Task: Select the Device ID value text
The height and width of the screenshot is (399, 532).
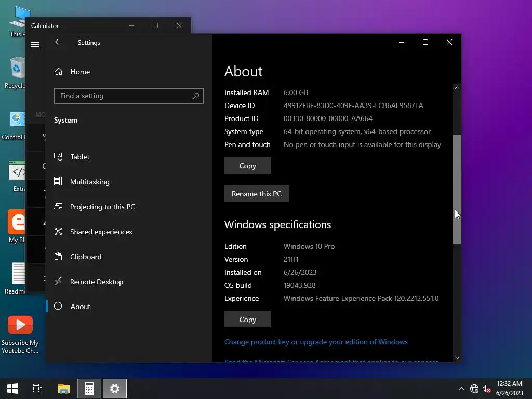Action: [353, 105]
